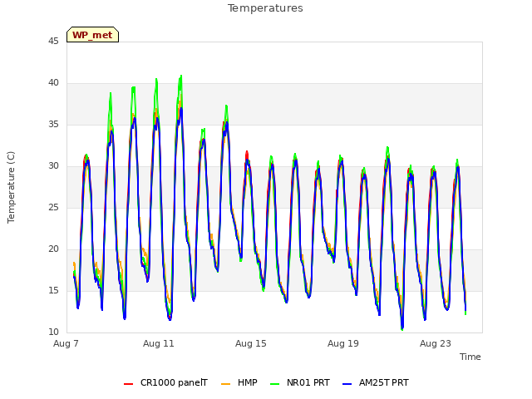Click the 15 y-axis tick label

pos(53,291)
